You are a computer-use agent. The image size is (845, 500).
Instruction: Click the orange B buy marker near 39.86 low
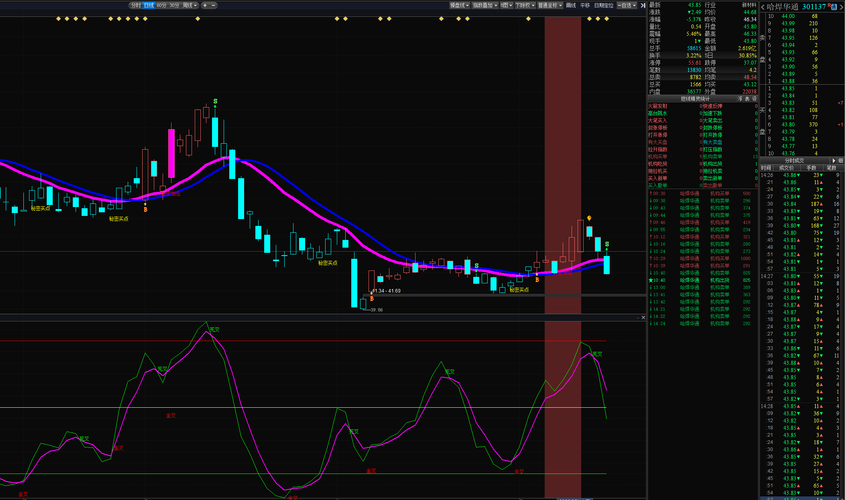(x=372, y=298)
